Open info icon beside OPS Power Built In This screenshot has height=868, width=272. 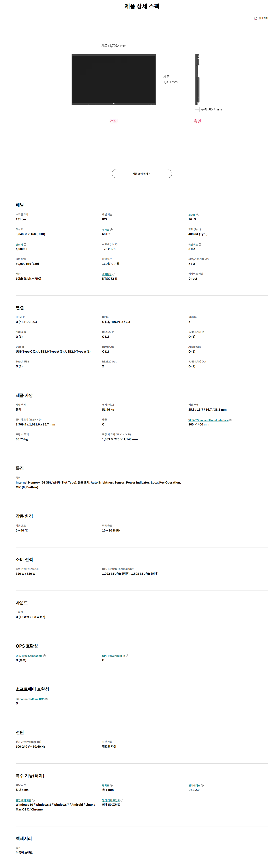point(127,656)
